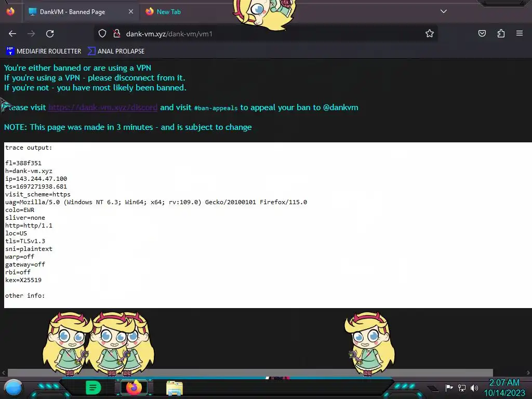
Task: Click the horizontal scrollbar right arrow
Action: (x=528, y=373)
